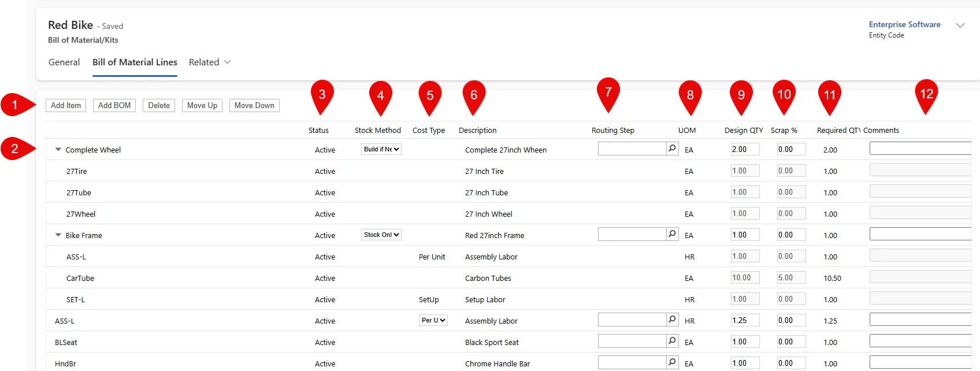Click the Carbon Tubes description cell

(488, 278)
